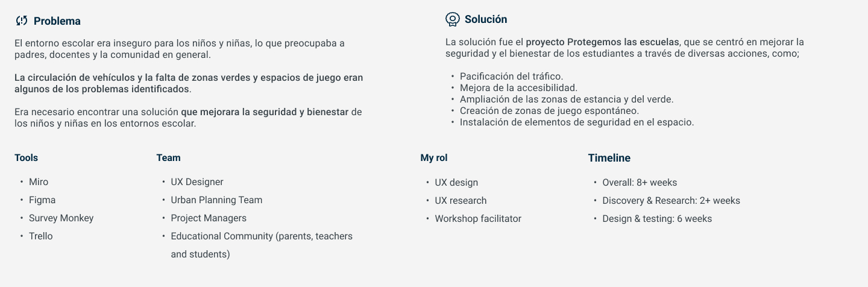Click the Trello list item
This screenshot has height=287, width=868.
(x=41, y=236)
